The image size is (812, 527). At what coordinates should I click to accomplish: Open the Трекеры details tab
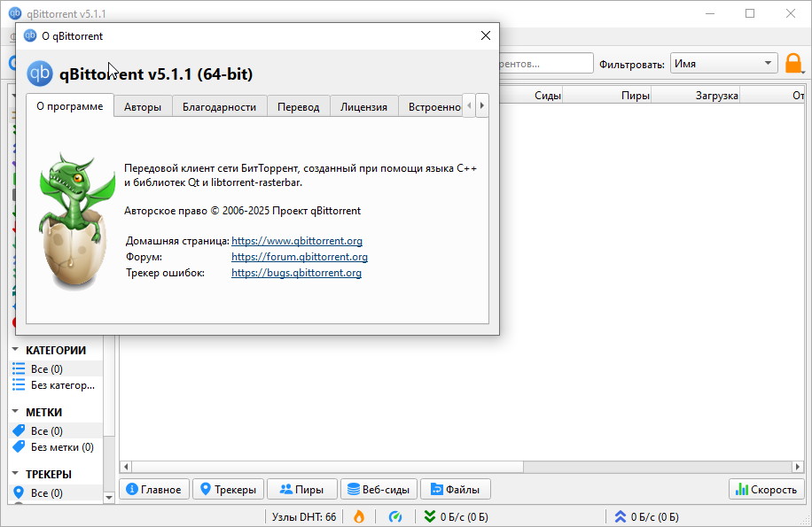(x=229, y=489)
